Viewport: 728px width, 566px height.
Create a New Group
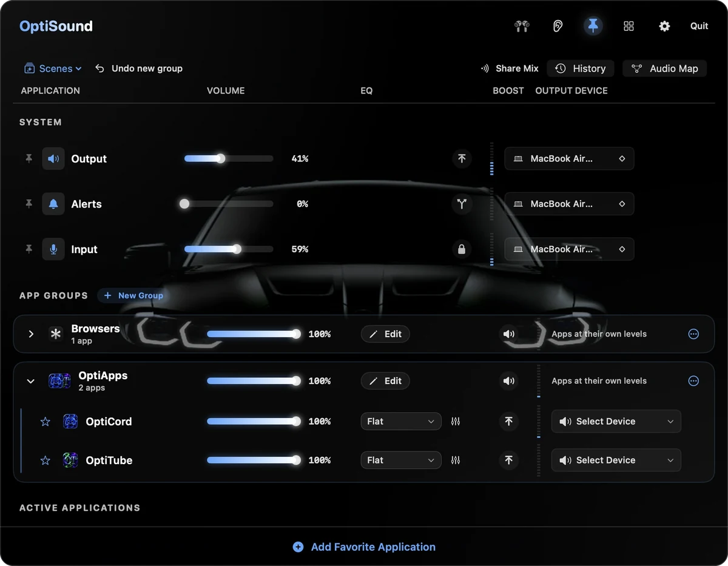pos(133,295)
